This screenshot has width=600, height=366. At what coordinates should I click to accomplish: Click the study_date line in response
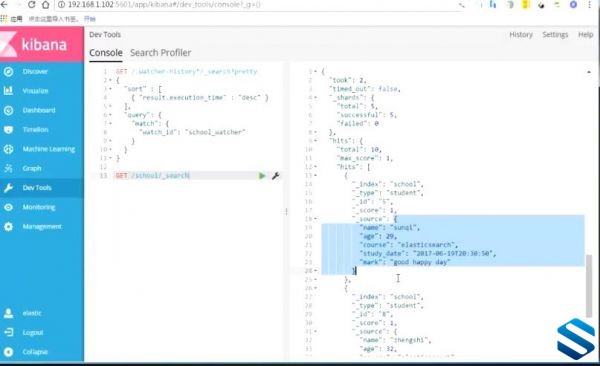[428, 253]
